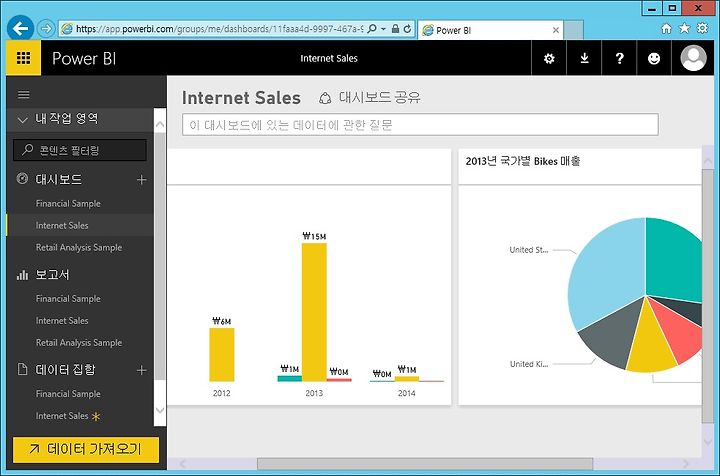Click the feedback smiley icon
720x476 pixels.
(654, 58)
